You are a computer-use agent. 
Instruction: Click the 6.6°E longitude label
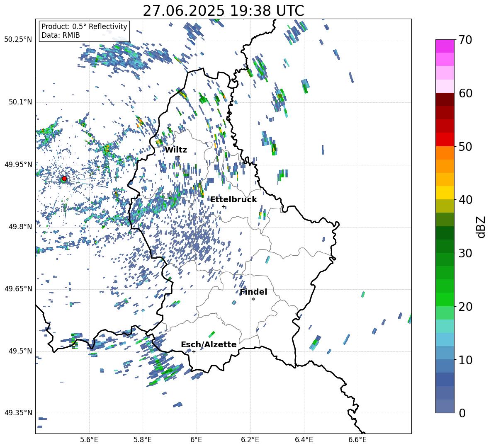pos(357,440)
